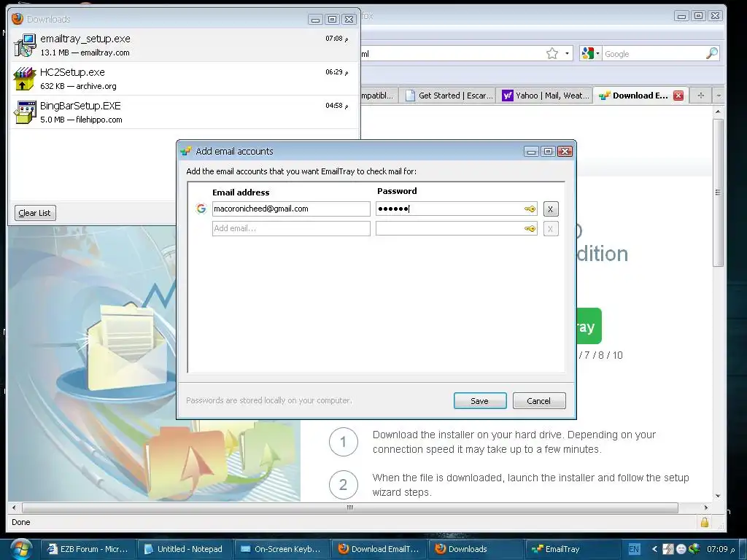Click the green download button on page
Viewport: 747px width, 560px height.
pos(589,326)
